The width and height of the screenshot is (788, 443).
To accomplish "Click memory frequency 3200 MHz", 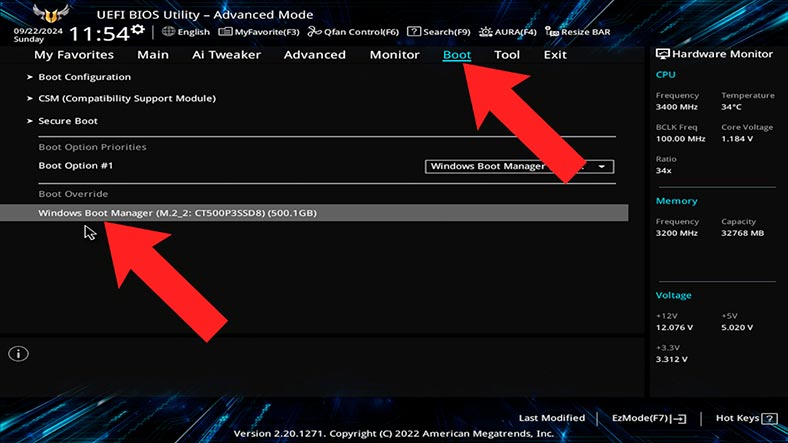I will pos(676,233).
